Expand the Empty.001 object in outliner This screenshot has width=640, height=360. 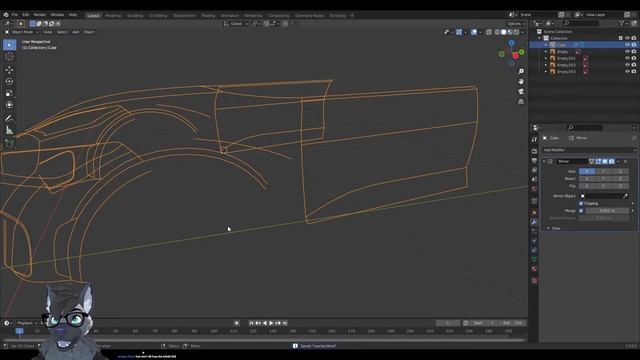tap(546, 58)
